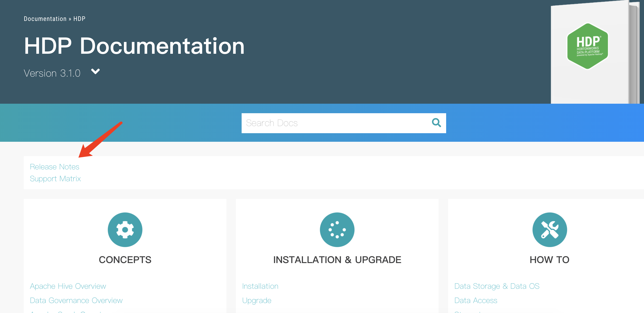644x313 pixels.
Task: Open the Documentation breadcrumb link
Action: click(x=45, y=19)
